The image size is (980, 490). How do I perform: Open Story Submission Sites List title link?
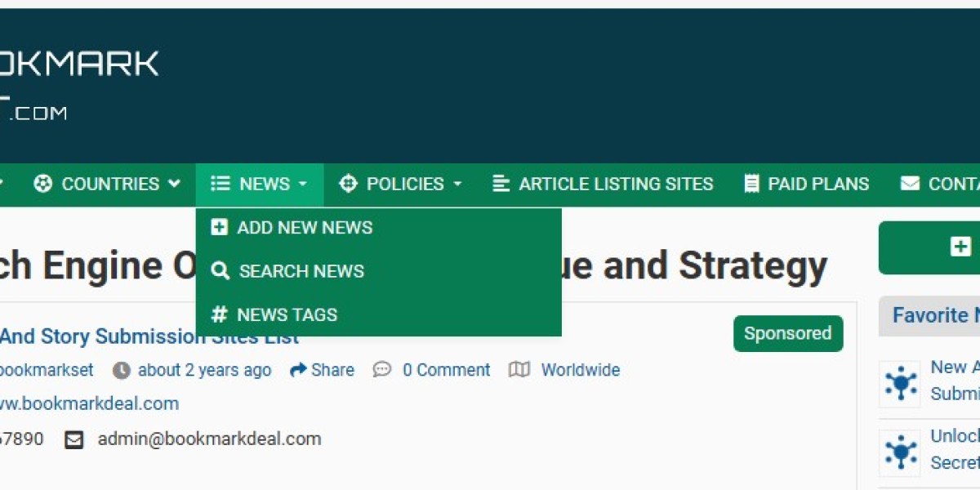coord(149,336)
